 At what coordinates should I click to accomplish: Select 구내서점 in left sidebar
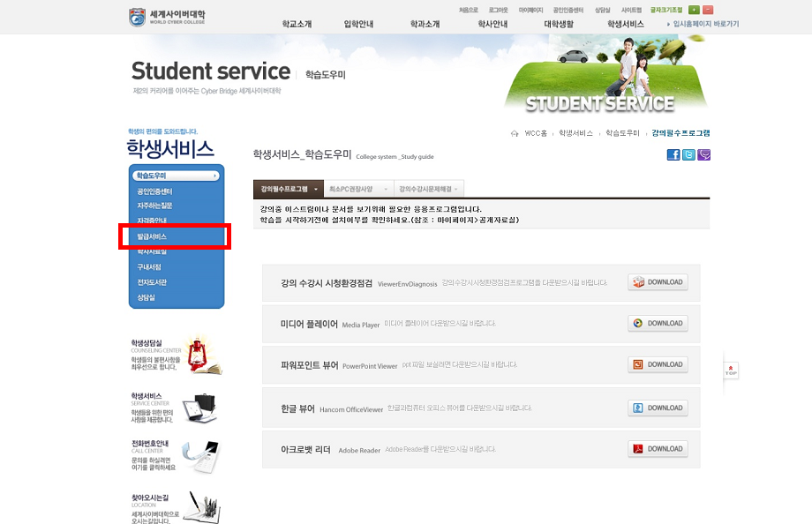[148, 267]
